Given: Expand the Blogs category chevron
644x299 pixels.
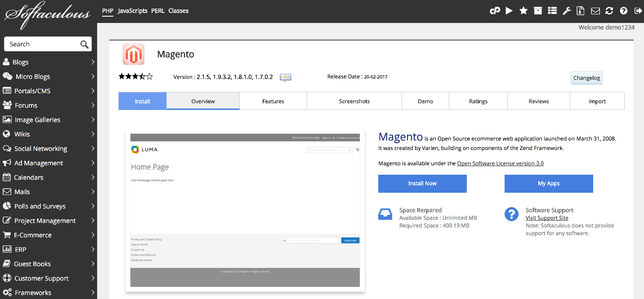Looking at the screenshot, I should point(93,62).
